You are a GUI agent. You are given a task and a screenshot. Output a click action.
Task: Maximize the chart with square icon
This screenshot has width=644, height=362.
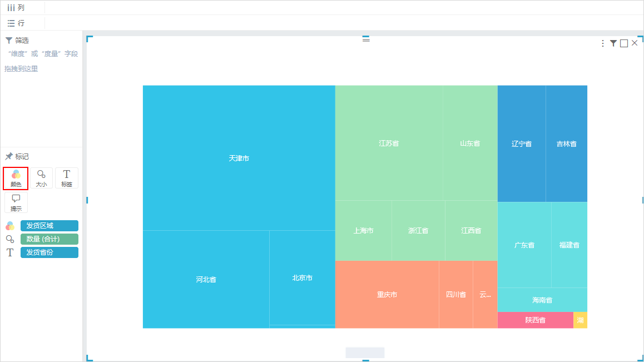624,43
